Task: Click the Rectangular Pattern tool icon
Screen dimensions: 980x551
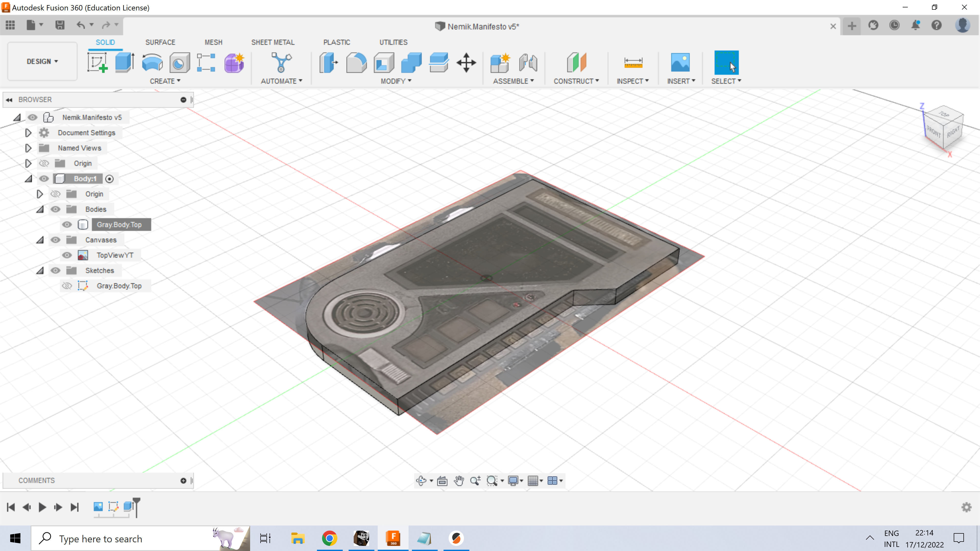Action: pos(206,62)
